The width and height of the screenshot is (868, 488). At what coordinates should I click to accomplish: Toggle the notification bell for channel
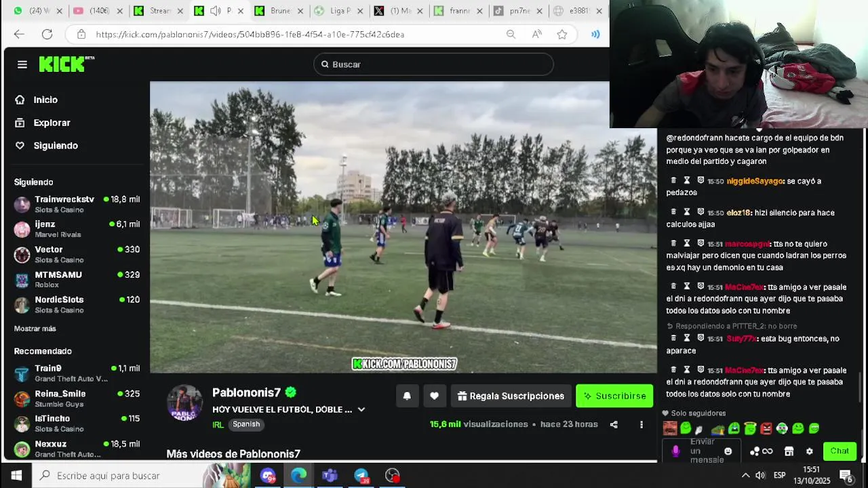[x=407, y=396]
